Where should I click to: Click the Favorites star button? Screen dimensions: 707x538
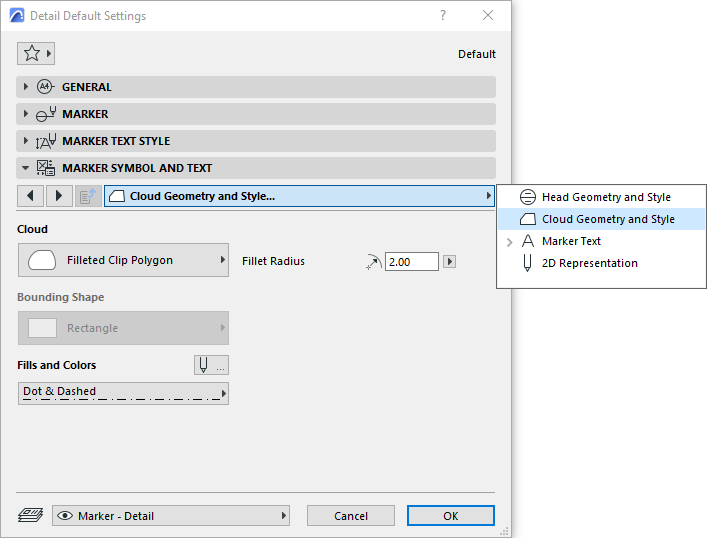[x=35, y=53]
